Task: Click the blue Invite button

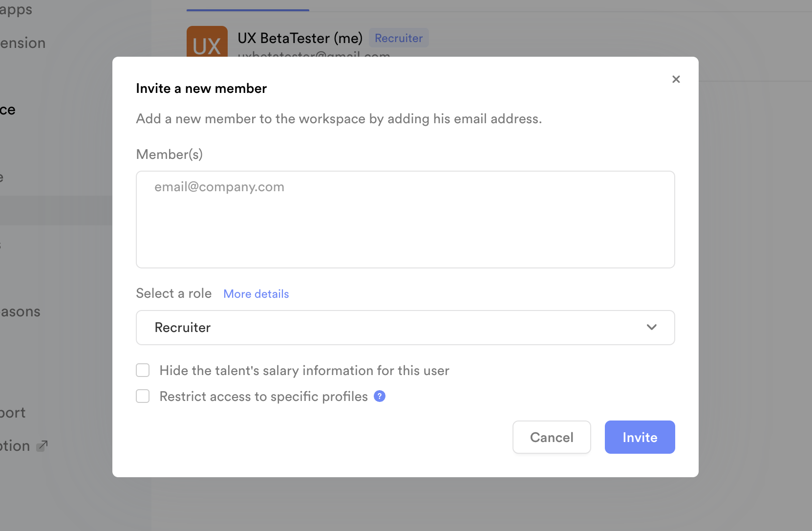Action: click(640, 437)
